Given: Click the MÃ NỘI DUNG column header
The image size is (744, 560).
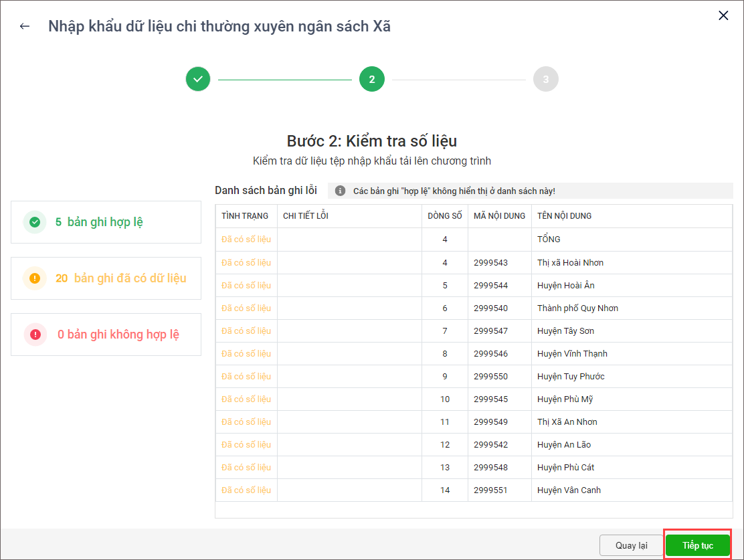Looking at the screenshot, I should [499, 216].
